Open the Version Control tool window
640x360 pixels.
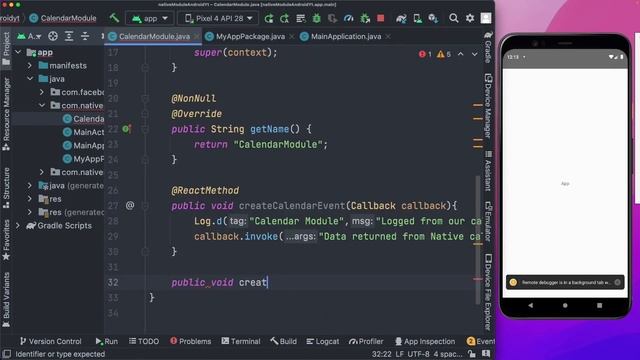pyautogui.click(x=51, y=341)
